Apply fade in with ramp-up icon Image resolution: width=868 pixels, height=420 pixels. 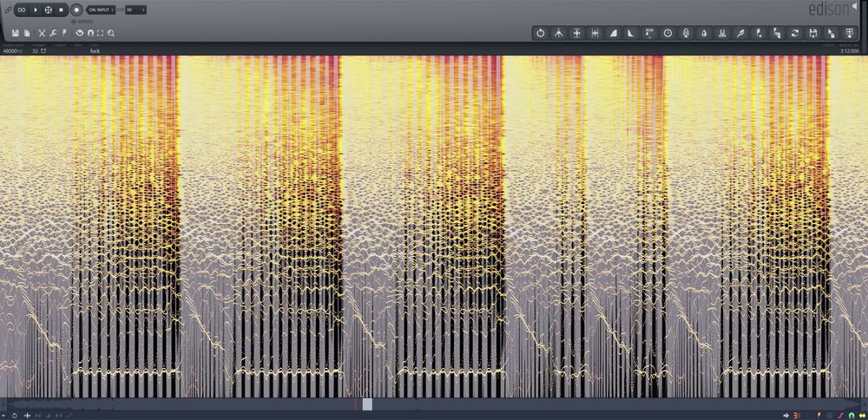[614, 33]
